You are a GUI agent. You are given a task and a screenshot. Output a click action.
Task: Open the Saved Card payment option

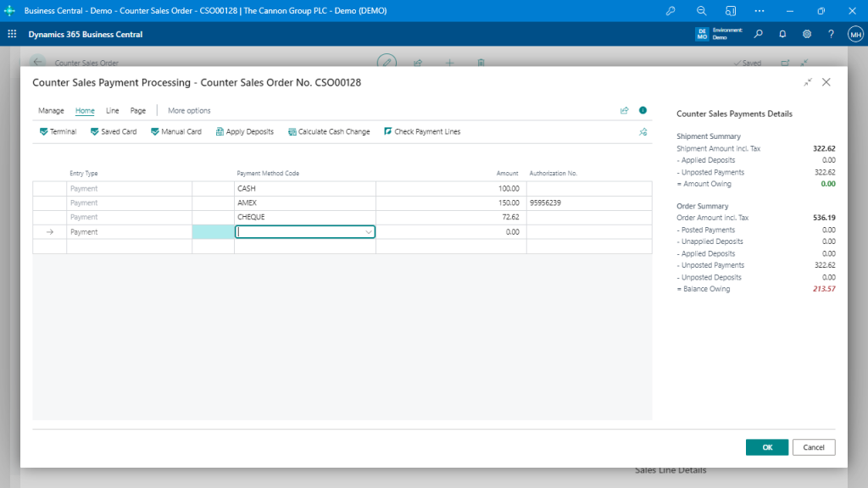[x=113, y=131]
